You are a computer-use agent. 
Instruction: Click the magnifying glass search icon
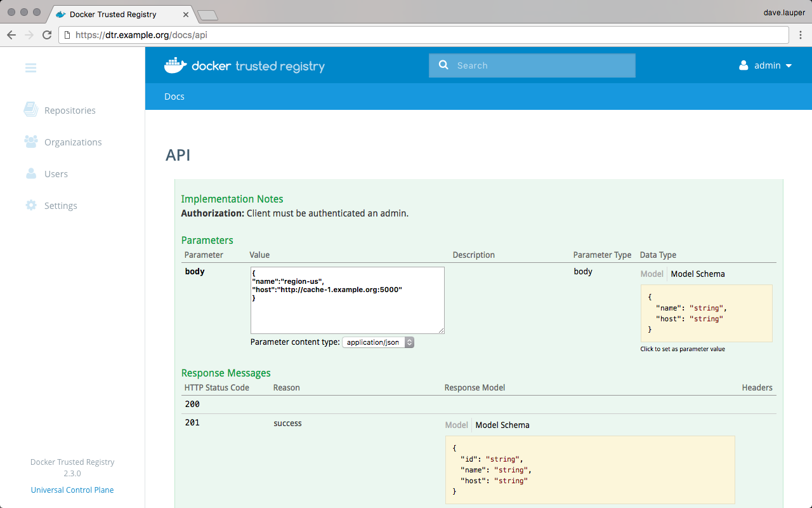(443, 65)
